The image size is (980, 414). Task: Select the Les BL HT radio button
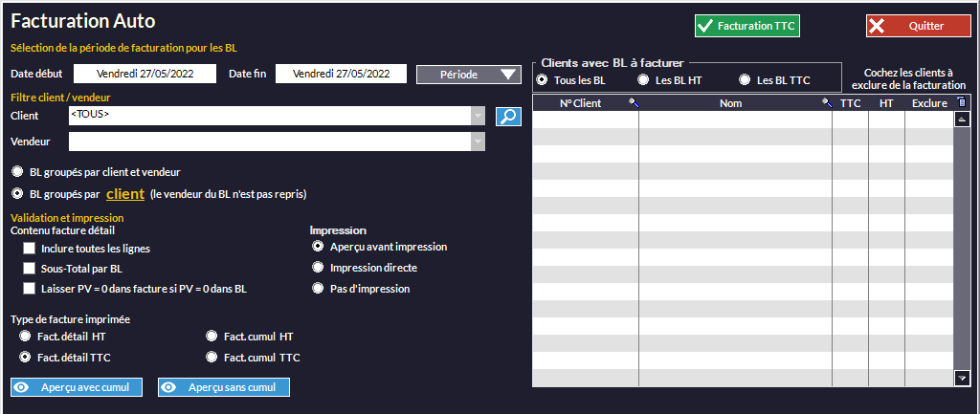click(x=644, y=80)
